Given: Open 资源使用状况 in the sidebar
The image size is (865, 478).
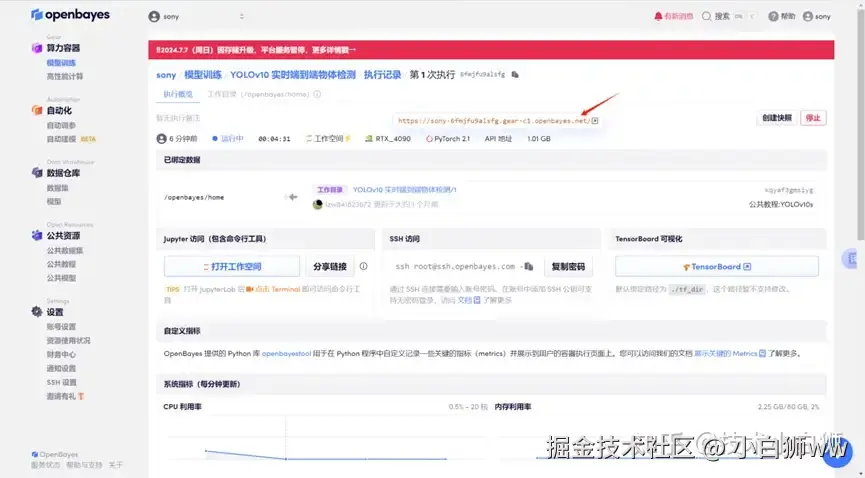Looking at the screenshot, I should point(68,341).
